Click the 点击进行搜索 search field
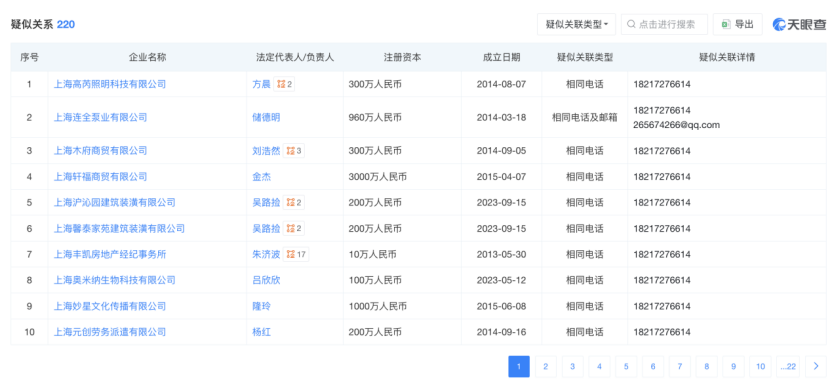 coord(664,24)
